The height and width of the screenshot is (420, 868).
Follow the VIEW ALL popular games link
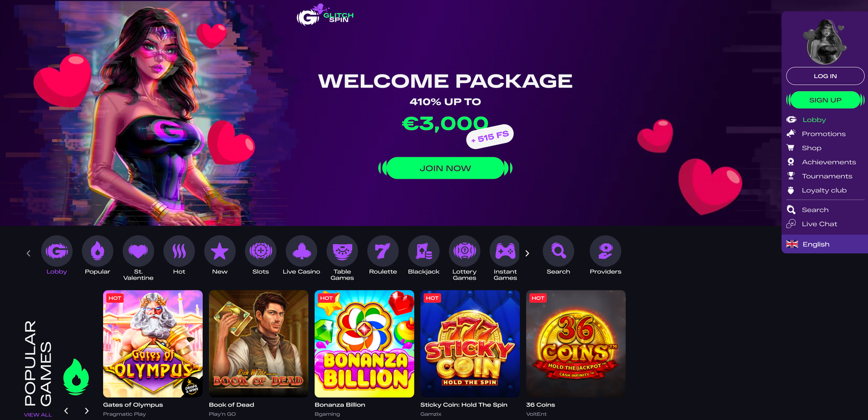tap(38, 415)
